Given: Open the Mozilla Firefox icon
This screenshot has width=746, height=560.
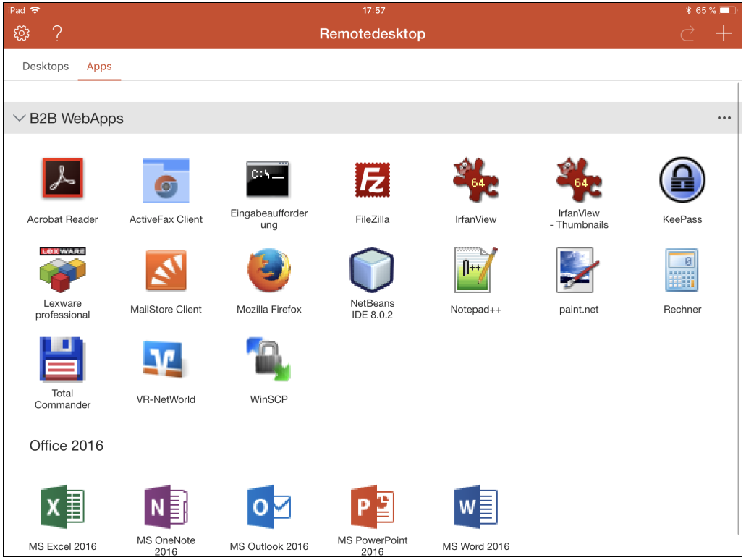Looking at the screenshot, I should pyautogui.click(x=269, y=270).
